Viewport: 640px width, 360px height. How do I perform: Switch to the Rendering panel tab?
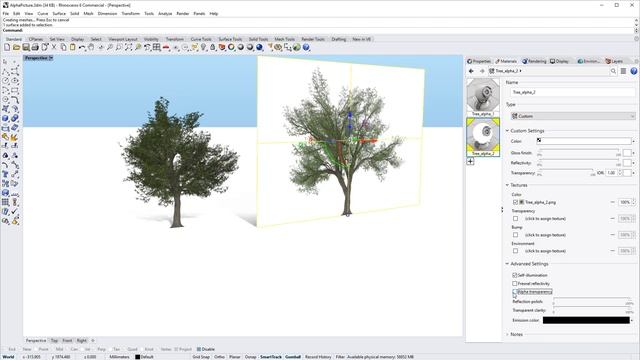pyautogui.click(x=534, y=61)
